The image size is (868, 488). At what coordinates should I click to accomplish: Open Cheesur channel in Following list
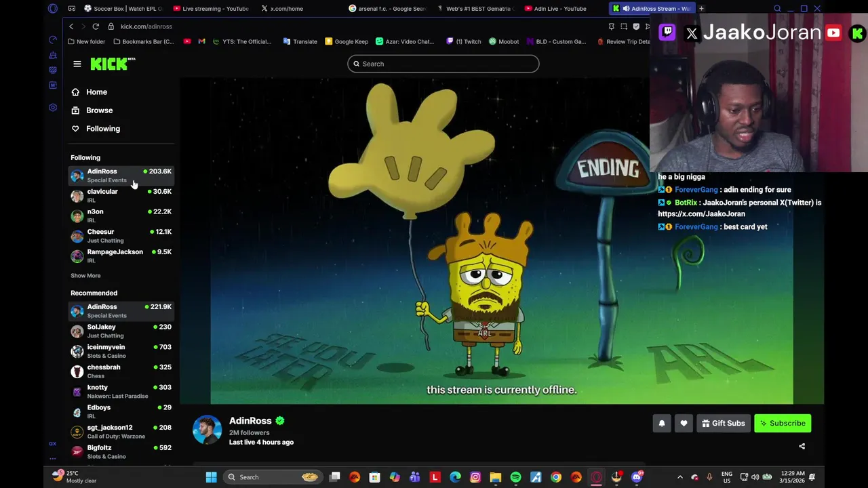tap(121, 236)
